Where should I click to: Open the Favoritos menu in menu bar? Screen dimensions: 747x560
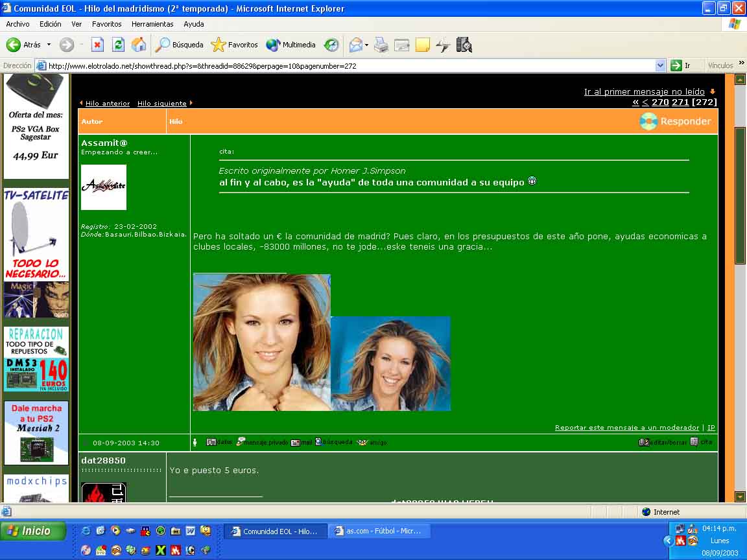pyautogui.click(x=106, y=24)
